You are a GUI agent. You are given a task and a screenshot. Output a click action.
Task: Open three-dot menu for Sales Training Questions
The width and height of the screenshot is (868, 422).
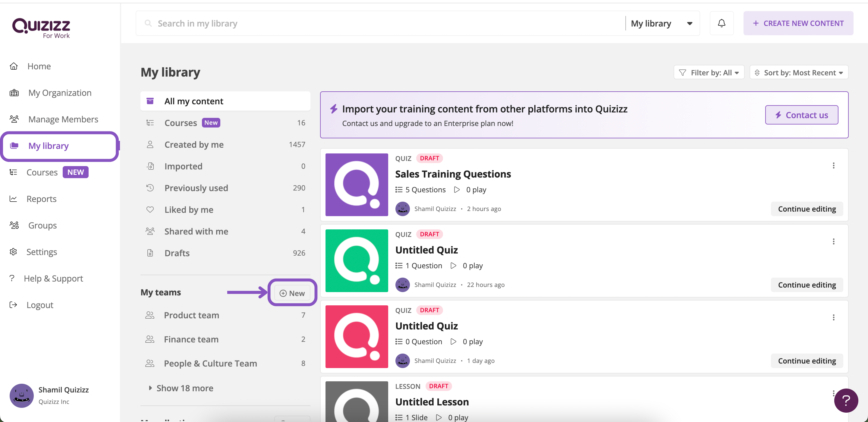833,165
